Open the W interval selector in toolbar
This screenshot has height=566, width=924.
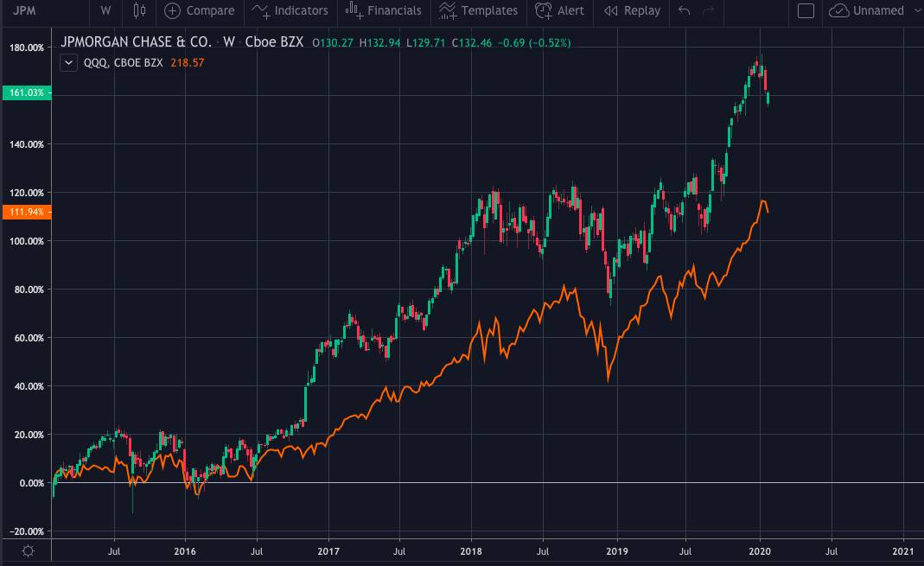(x=105, y=10)
